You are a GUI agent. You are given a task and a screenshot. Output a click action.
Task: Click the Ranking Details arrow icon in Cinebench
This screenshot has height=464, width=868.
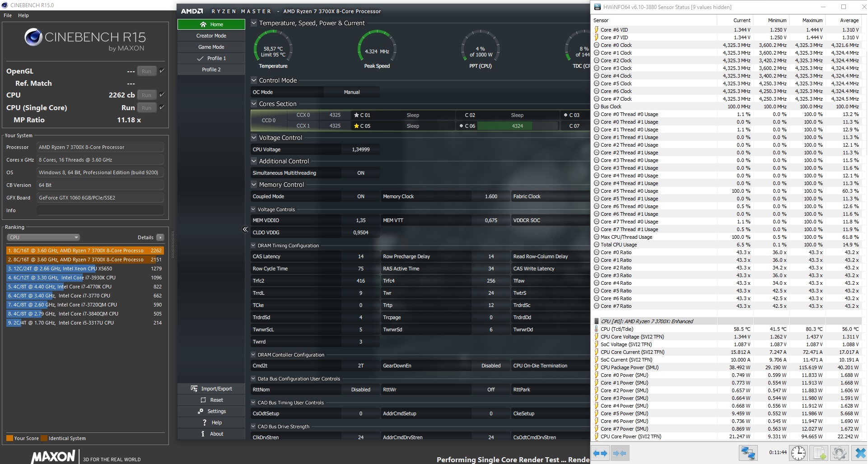pos(160,237)
